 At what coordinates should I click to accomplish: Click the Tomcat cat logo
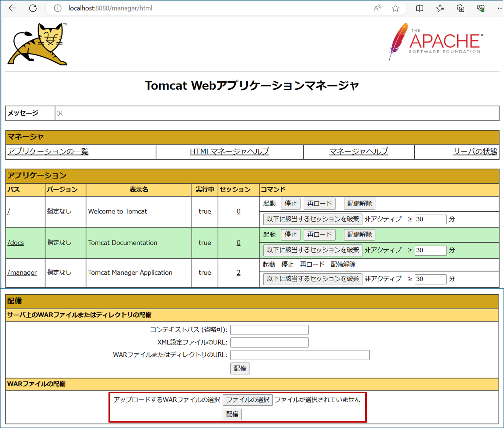37,44
